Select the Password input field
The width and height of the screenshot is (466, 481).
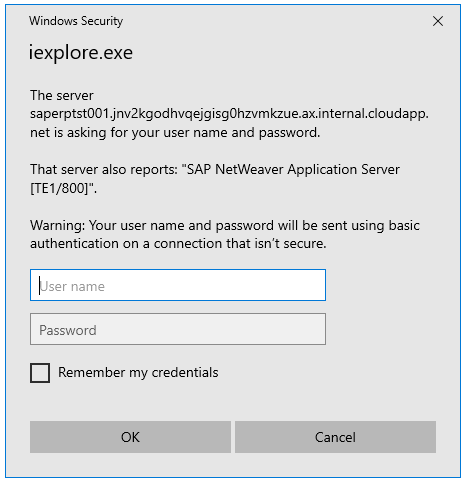[178, 329]
